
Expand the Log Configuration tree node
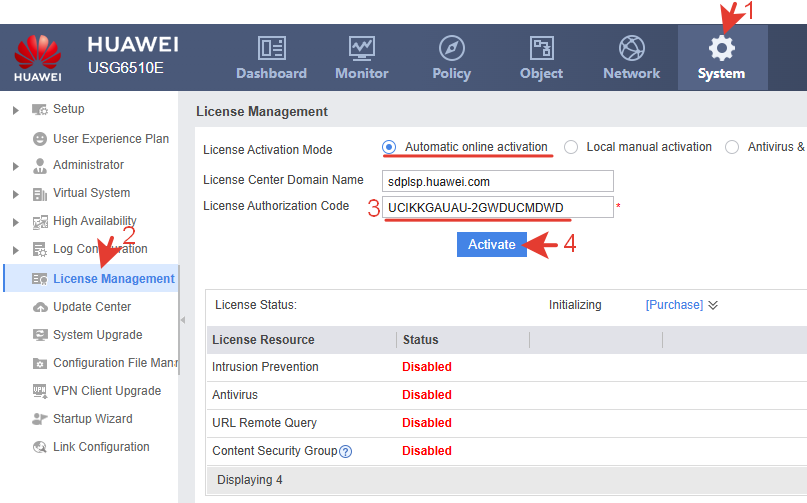click(x=16, y=250)
